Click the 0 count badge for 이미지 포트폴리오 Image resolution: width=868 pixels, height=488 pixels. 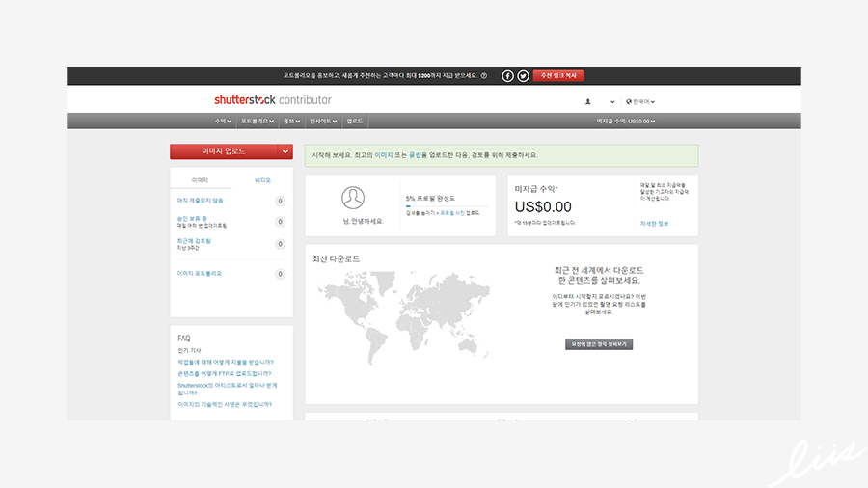[x=280, y=274]
